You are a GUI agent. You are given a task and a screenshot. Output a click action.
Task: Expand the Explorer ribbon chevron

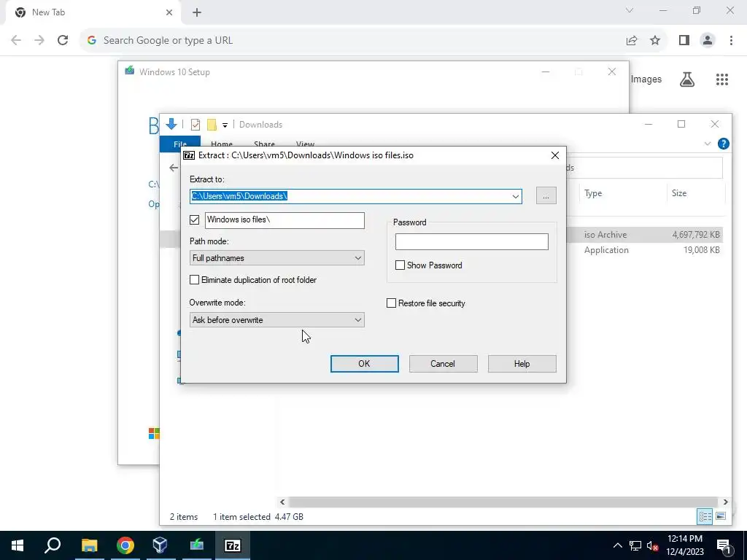coord(708,144)
